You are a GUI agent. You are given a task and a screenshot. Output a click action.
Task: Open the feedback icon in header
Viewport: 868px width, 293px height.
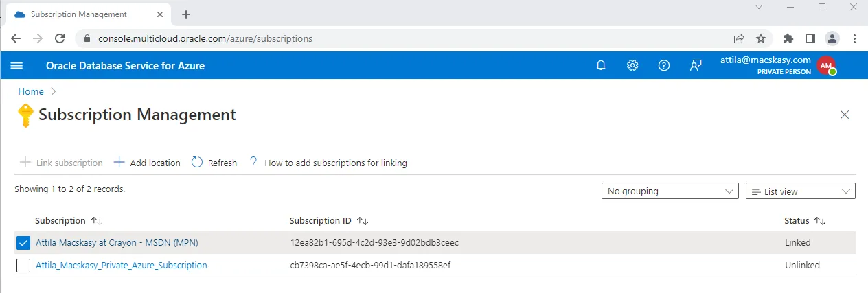696,65
